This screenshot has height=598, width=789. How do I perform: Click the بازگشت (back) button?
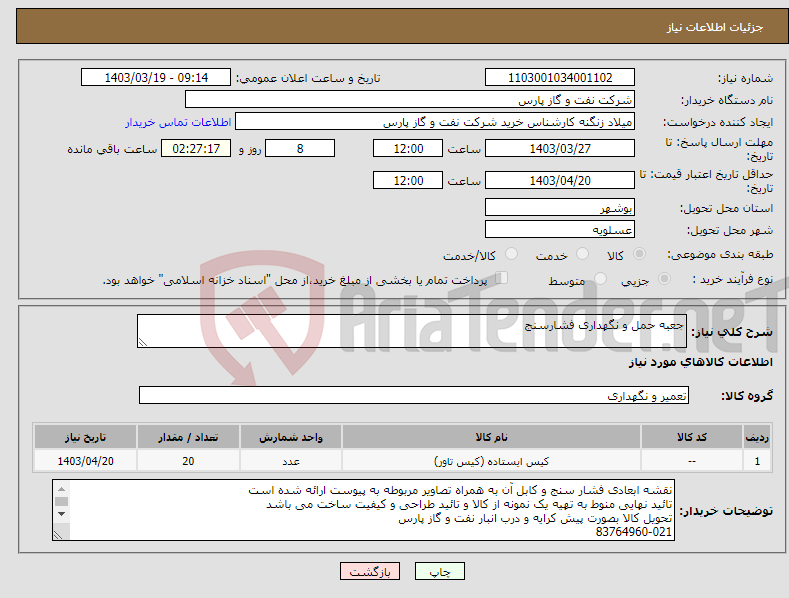pos(370,571)
